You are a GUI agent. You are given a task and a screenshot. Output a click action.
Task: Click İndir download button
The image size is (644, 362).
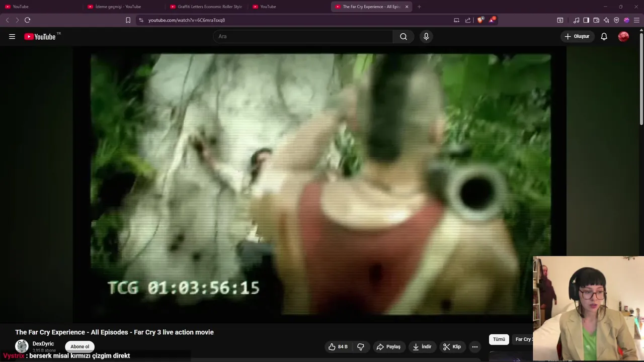click(x=422, y=346)
